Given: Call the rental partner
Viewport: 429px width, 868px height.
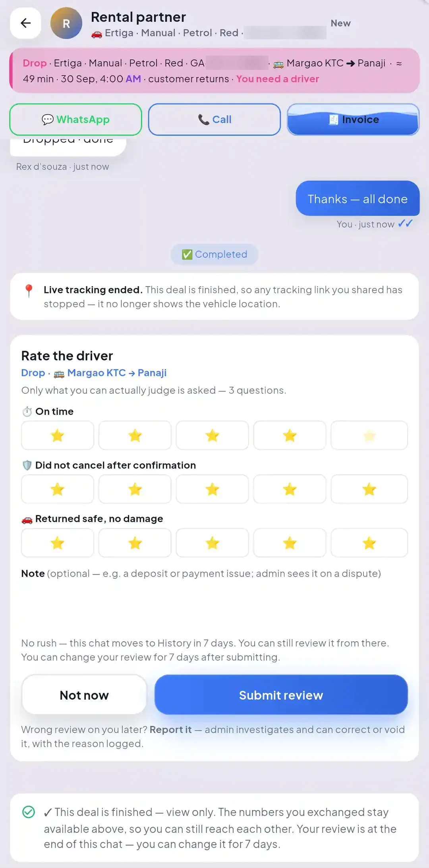Looking at the screenshot, I should (x=214, y=120).
